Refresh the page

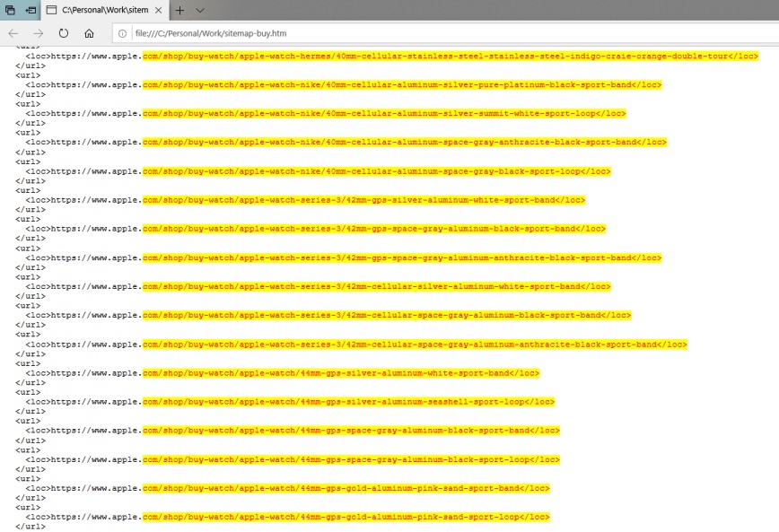click(63, 33)
